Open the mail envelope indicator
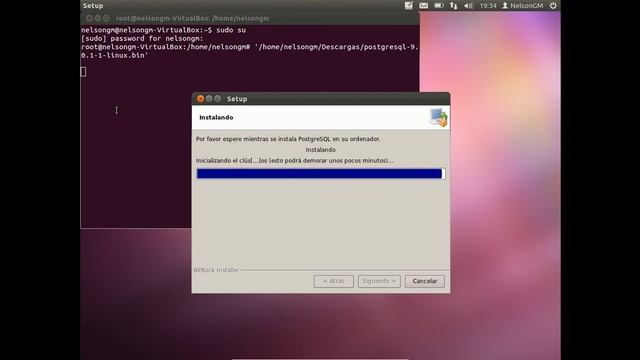640x360 pixels. point(424,5)
